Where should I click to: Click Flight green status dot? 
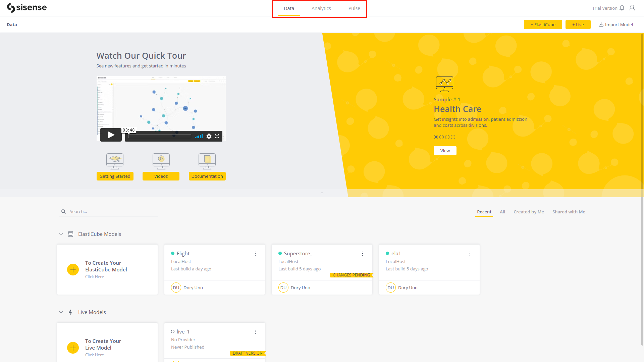point(173,253)
